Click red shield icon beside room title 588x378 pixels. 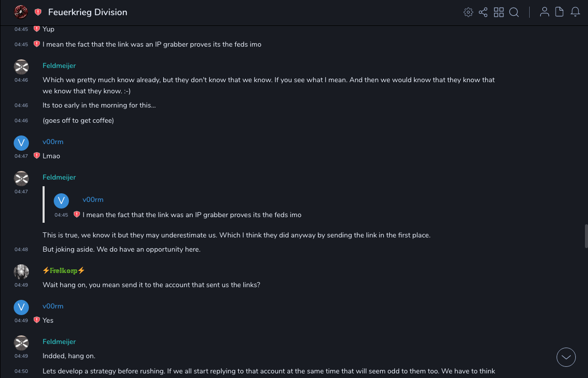coord(38,12)
